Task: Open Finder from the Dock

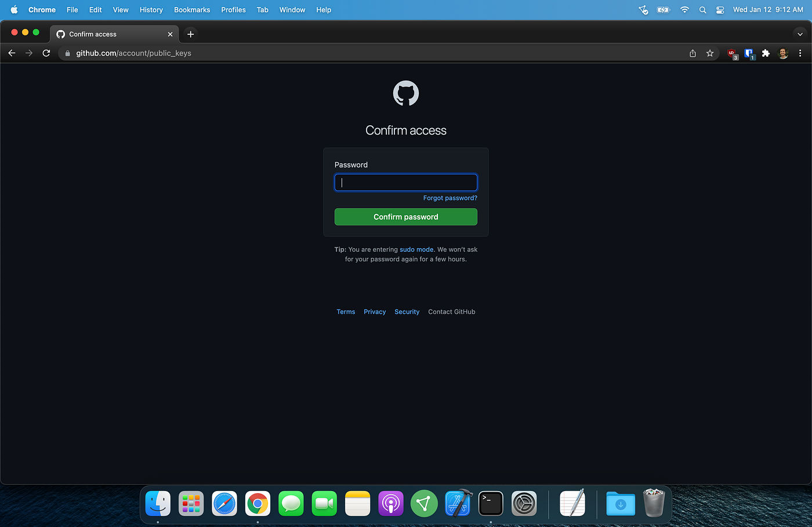Action: (x=158, y=503)
